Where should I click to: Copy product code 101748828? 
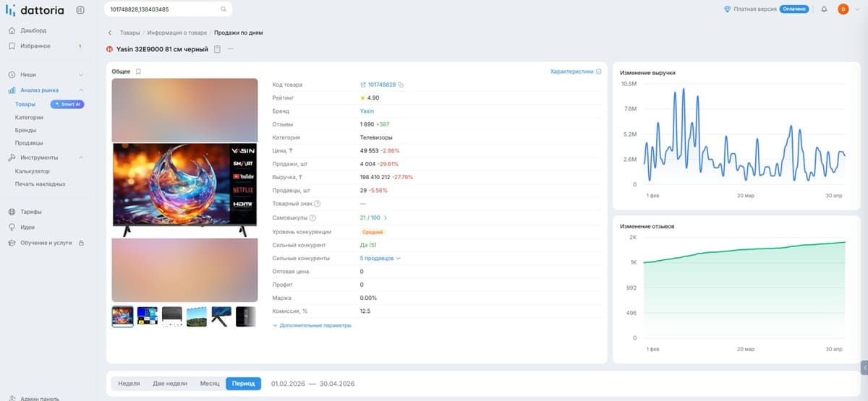(401, 85)
